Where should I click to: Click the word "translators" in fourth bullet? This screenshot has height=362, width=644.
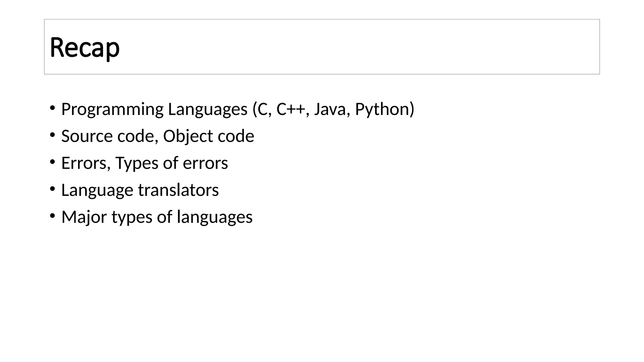tap(178, 190)
